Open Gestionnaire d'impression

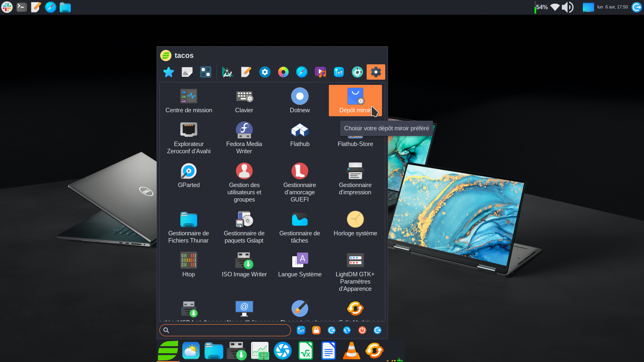coord(355,179)
